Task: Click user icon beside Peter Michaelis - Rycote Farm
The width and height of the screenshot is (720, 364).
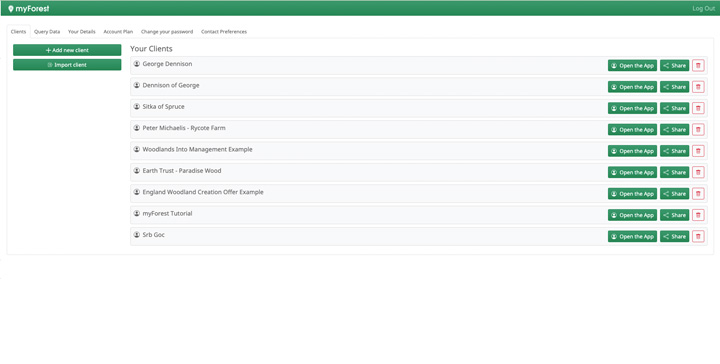Action: (x=136, y=128)
